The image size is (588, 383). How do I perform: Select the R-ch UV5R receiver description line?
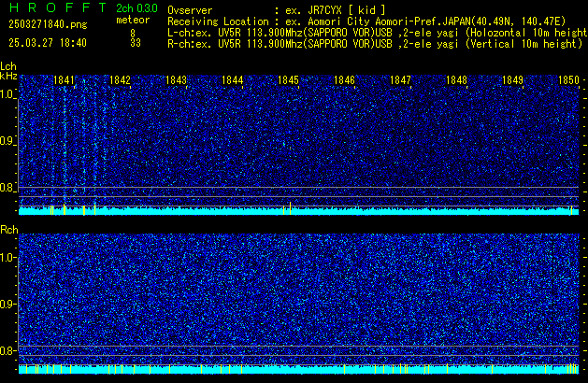(x=375, y=44)
